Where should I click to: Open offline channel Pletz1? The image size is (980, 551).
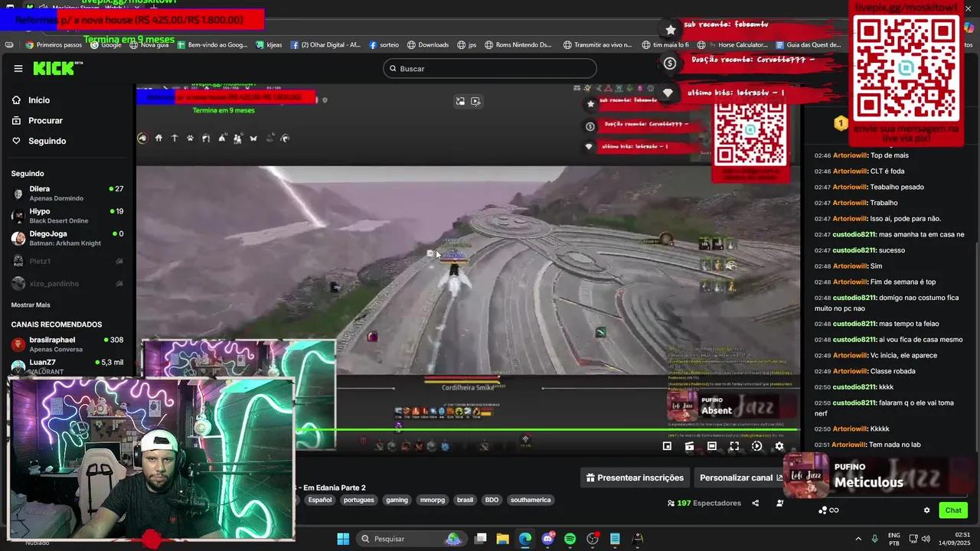pyautogui.click(x=67, y=261)
